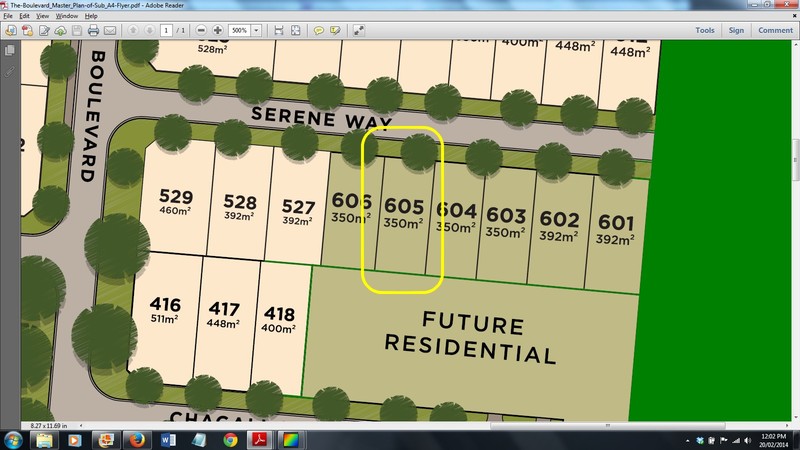800x450 pixels.
Task: Switch to read mode view
Action: tap(359, 31)
